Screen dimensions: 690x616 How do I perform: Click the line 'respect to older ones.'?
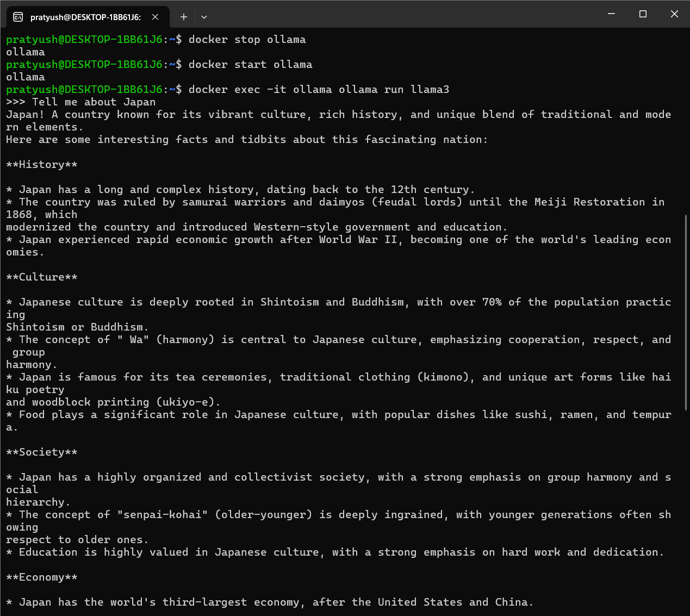(x=77, y=539)
